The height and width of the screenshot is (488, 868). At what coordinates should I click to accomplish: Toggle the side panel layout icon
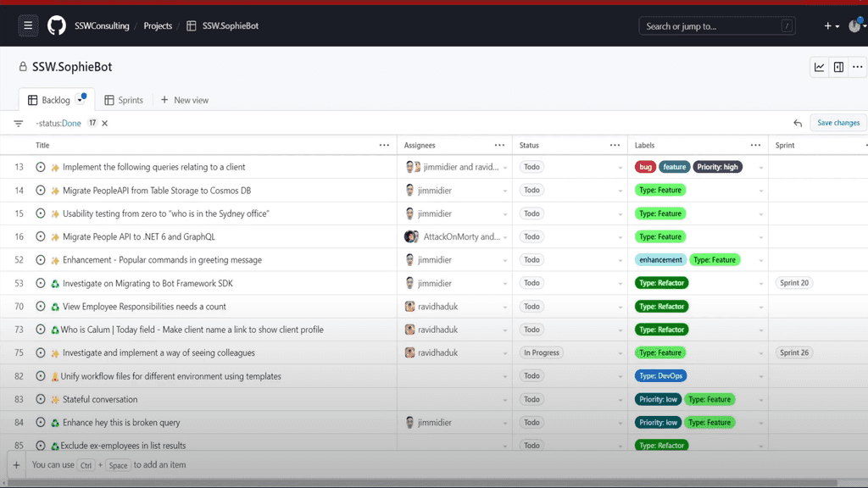coord(838,67)
